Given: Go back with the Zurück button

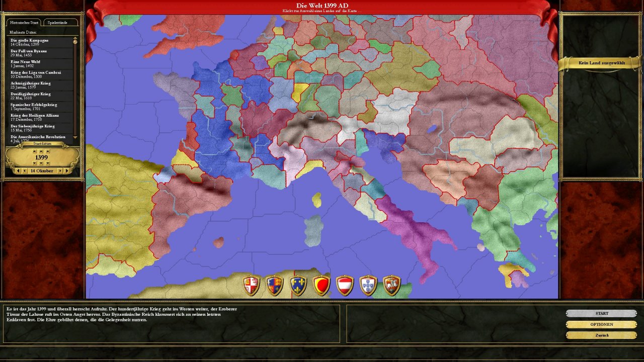Looking at the screenshot, I should (x=602, y=335).
